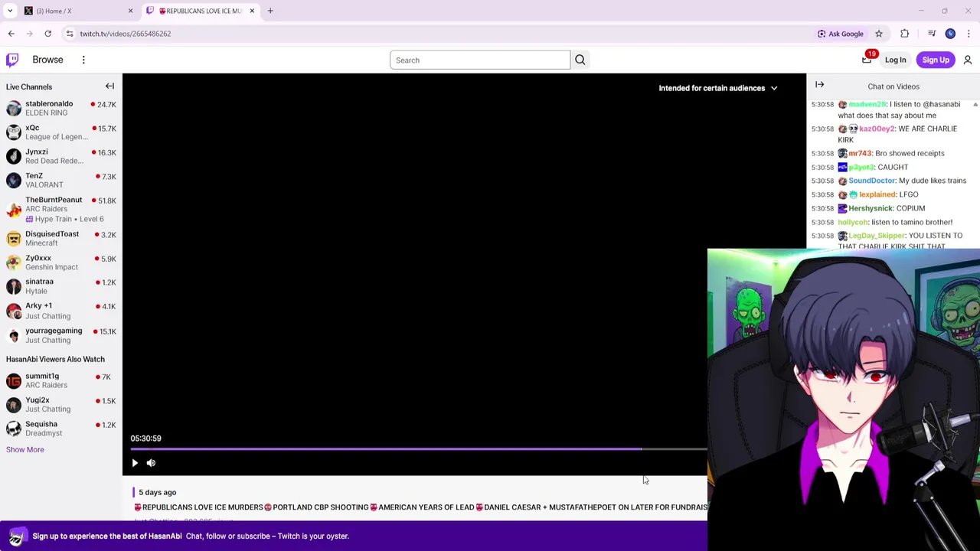Click Jynxzi avatar icon
The width and height of the screenshot is (980, 551).
14,156
